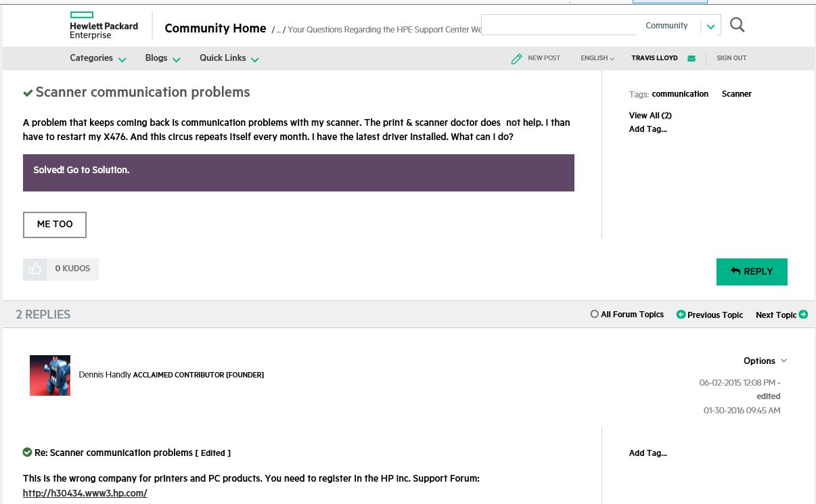Expand the Quick Links menu
The image size is (816, 504).
point(229,58)
